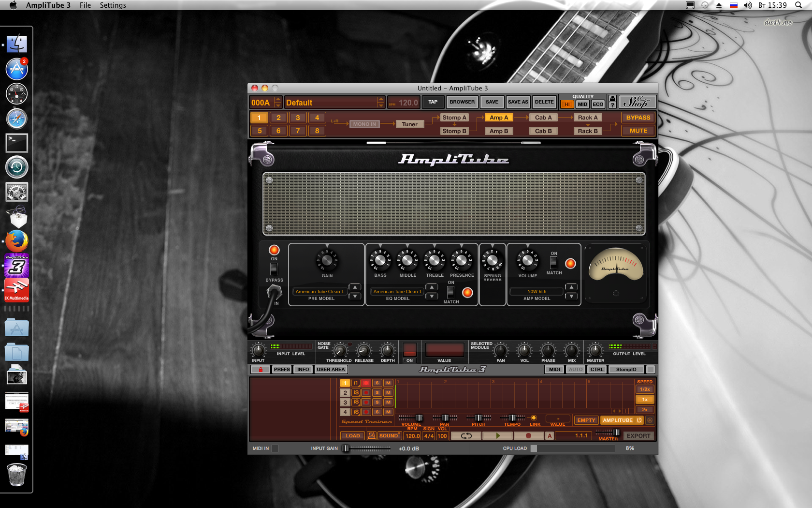The width and height of the screenshot is (812, 508).
Task: Toggle the EQ MATCH ON switch
Action: pos(450,292)
